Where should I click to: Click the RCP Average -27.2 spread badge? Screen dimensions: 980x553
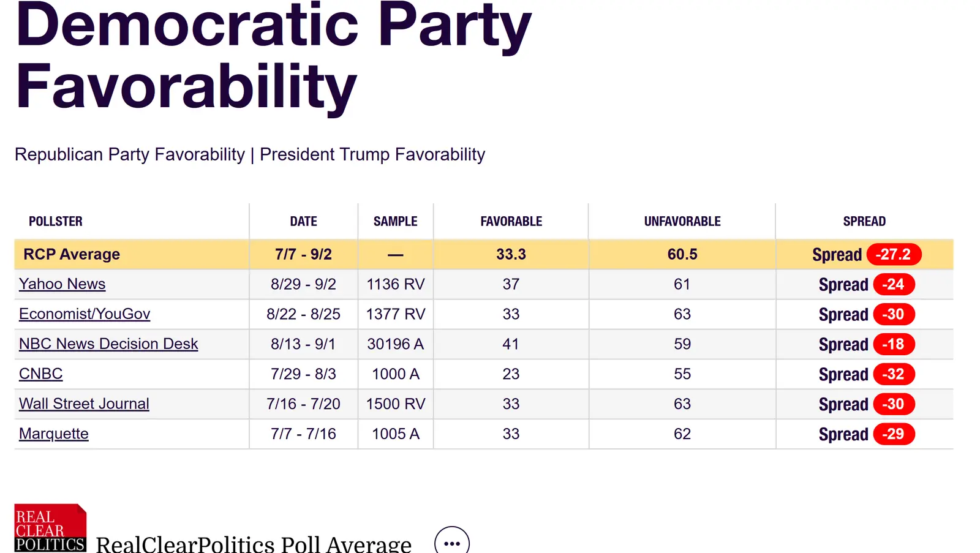pos(894,255)
